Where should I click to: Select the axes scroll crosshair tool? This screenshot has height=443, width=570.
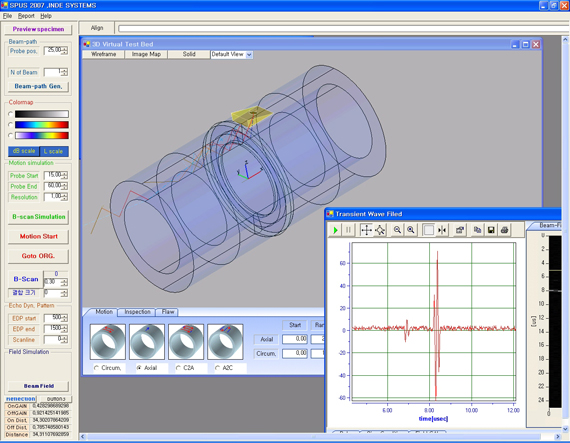[366, 230]
